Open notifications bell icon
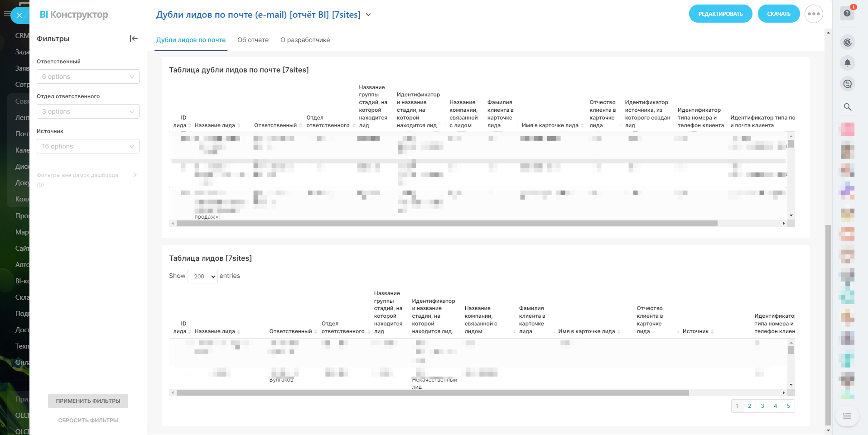 [x=848, y=63]
